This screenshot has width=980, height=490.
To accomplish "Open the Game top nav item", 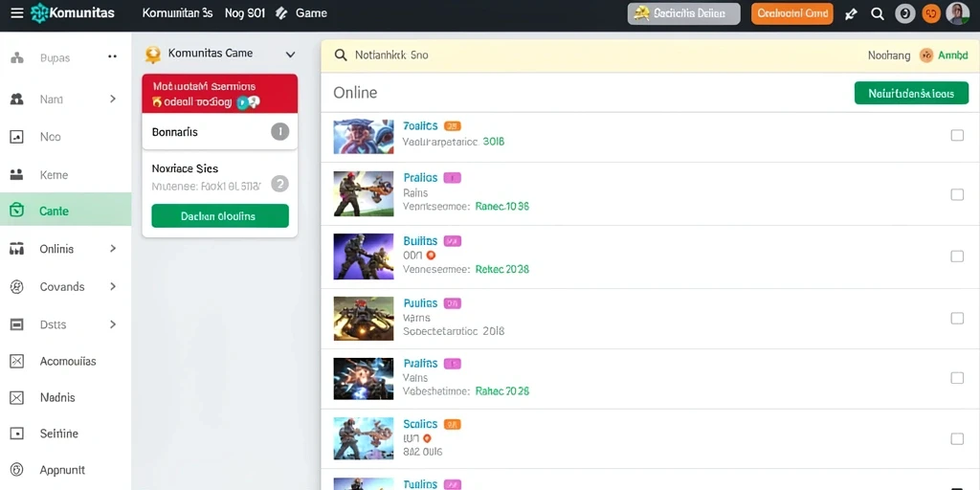I will tap(311, 13).
